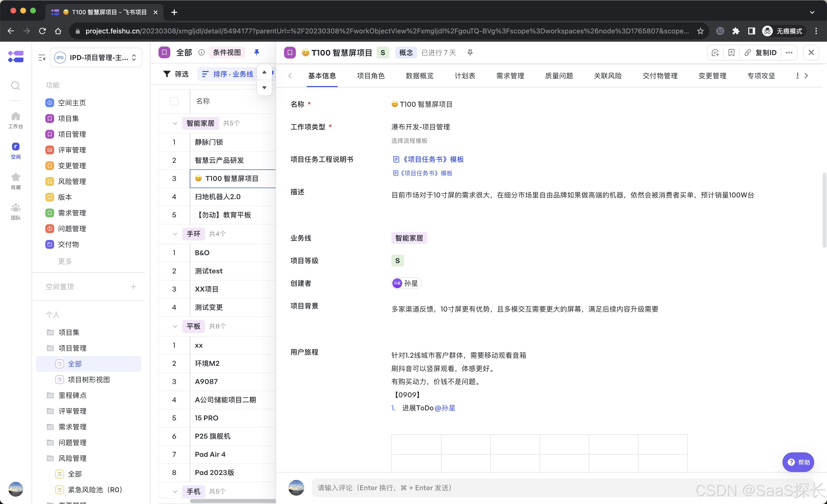Open the more options ellipsis menu
The height and width of the screenshot is (504, 827).
coord(789,53)
